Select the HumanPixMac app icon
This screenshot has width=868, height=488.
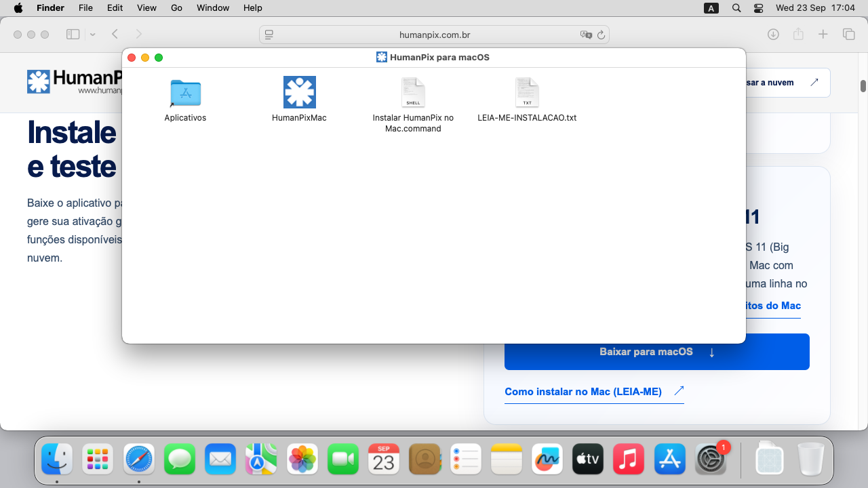[299, 92]
